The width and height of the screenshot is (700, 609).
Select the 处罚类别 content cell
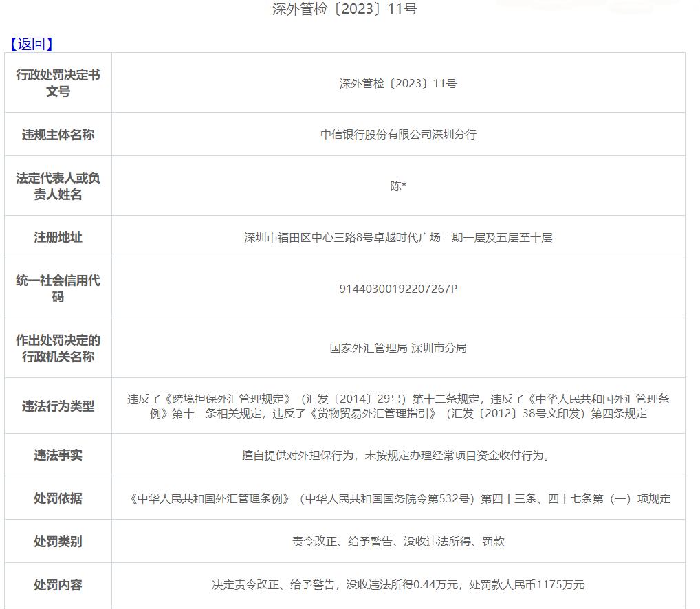pos(397,541)
